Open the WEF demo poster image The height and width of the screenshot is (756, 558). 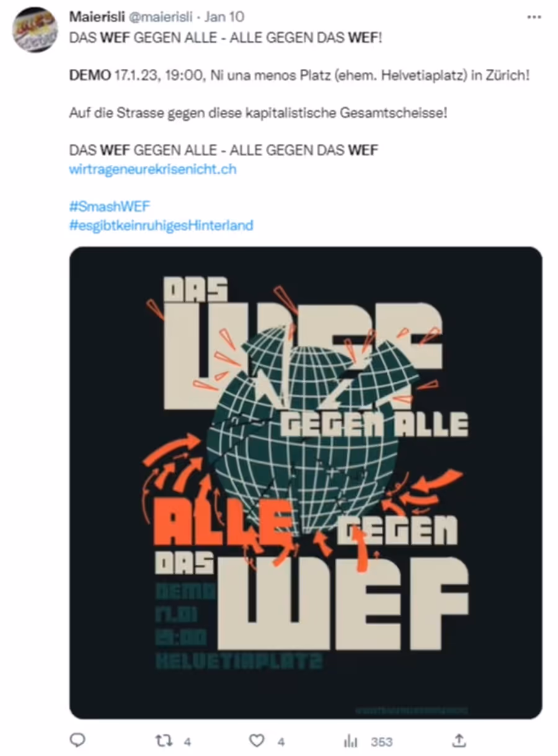[306, 483]
